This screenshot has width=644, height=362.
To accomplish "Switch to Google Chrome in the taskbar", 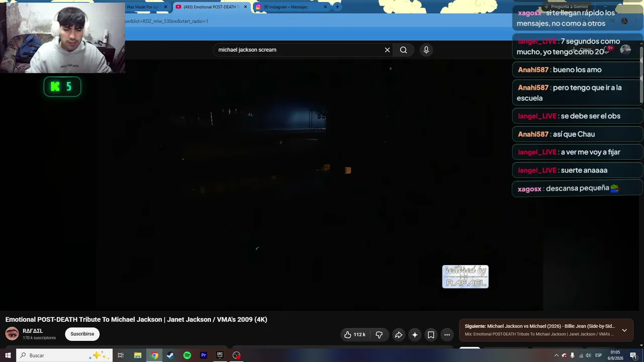I will click(x=154, y=355).
